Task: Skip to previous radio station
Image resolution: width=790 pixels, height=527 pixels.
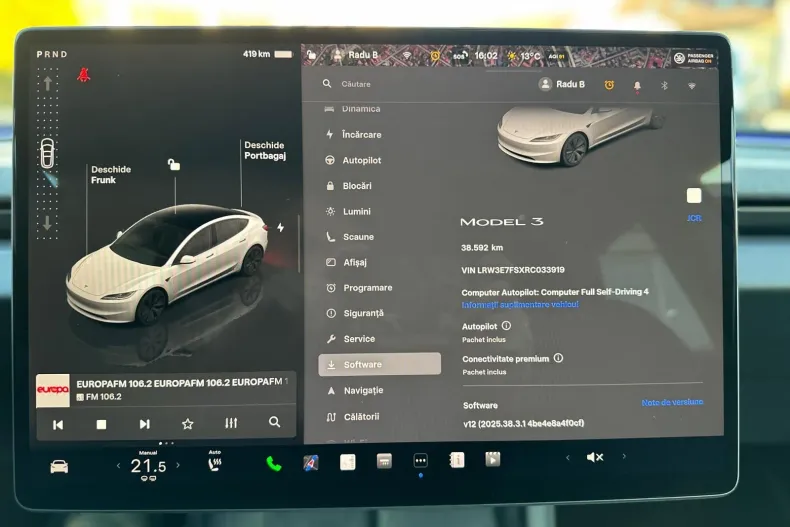Action: tap(58, 425)
